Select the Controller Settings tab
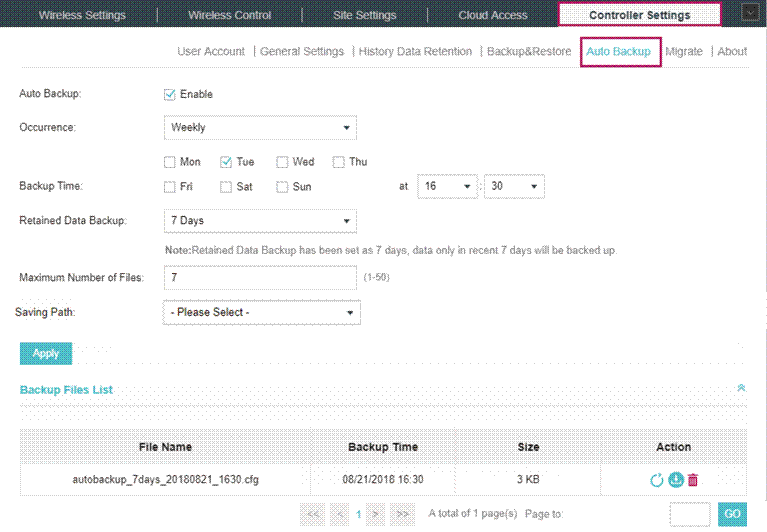The width and height of the screenshot is (767, 532). tap(639, 15)
